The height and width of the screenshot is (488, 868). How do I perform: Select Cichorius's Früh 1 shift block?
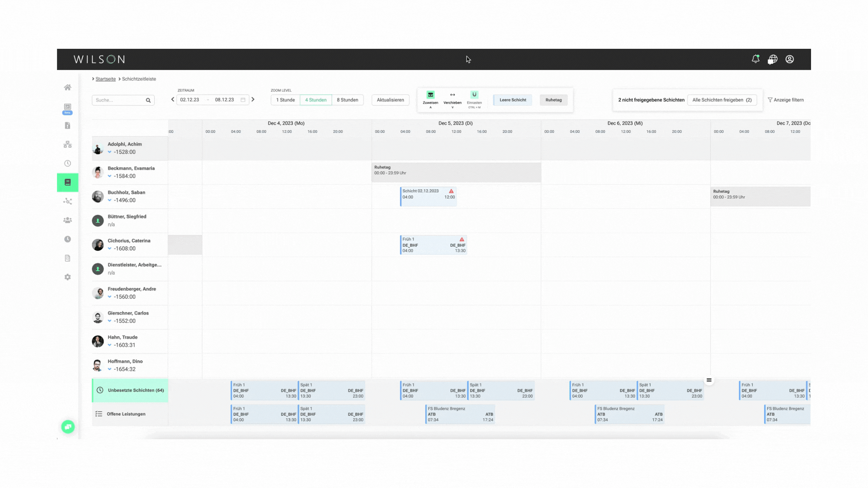point(434,245)
